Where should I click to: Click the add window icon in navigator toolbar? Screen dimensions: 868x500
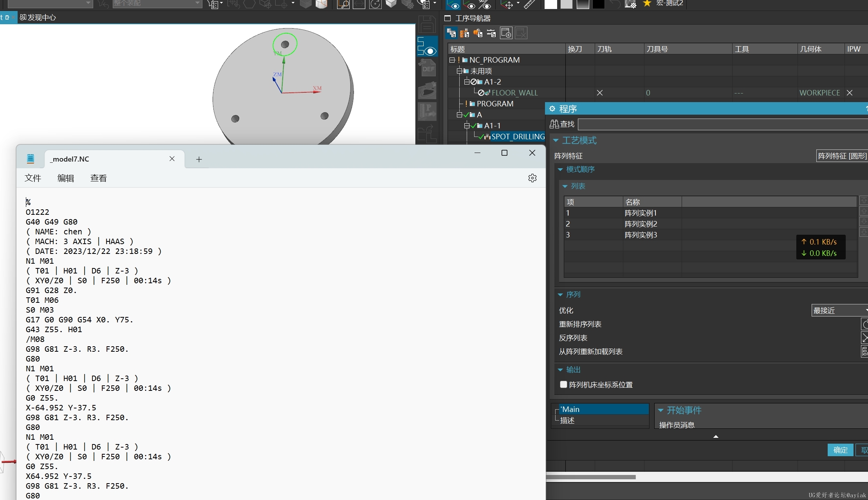click(x=506, y=33)
